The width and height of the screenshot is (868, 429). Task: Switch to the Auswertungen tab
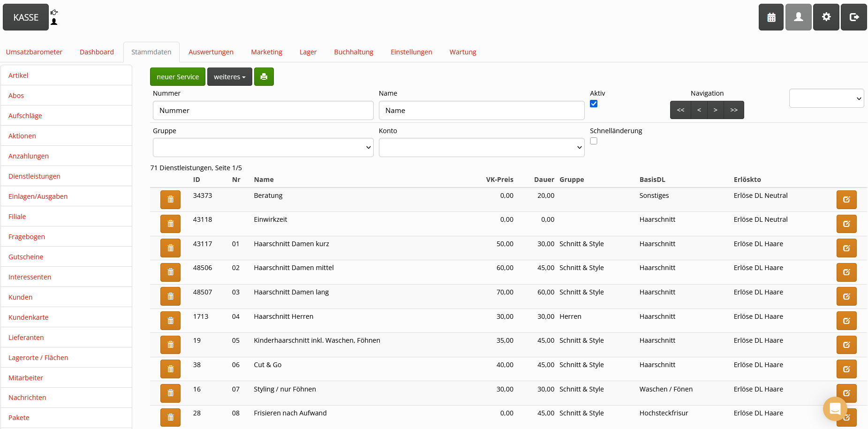[211, 52]
